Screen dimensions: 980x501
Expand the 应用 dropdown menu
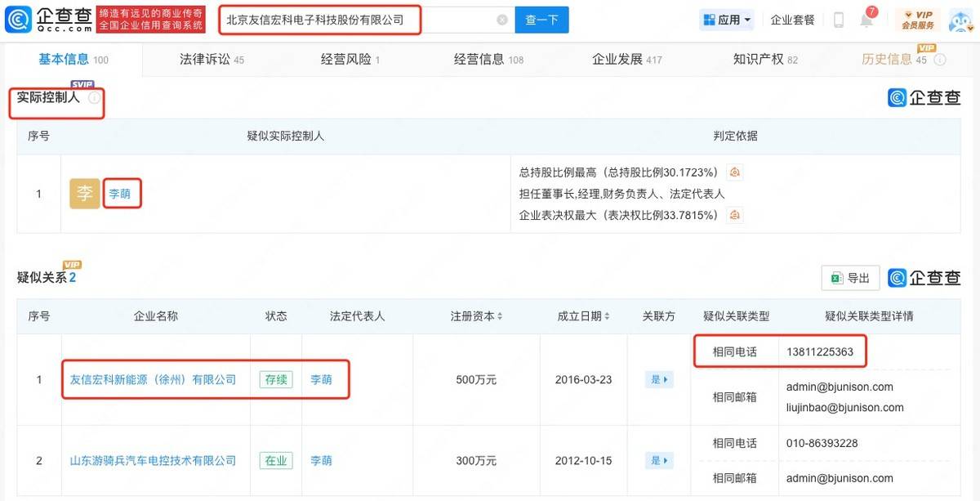[x=727, y=20]
